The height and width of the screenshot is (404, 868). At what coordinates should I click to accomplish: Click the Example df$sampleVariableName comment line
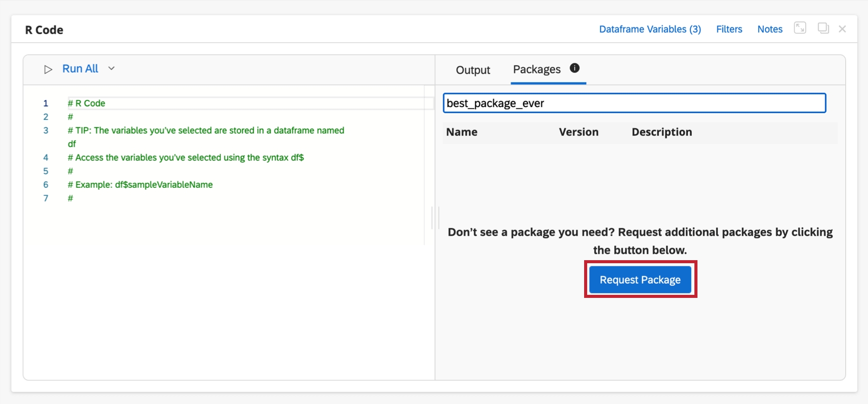[x=144, y=185]
